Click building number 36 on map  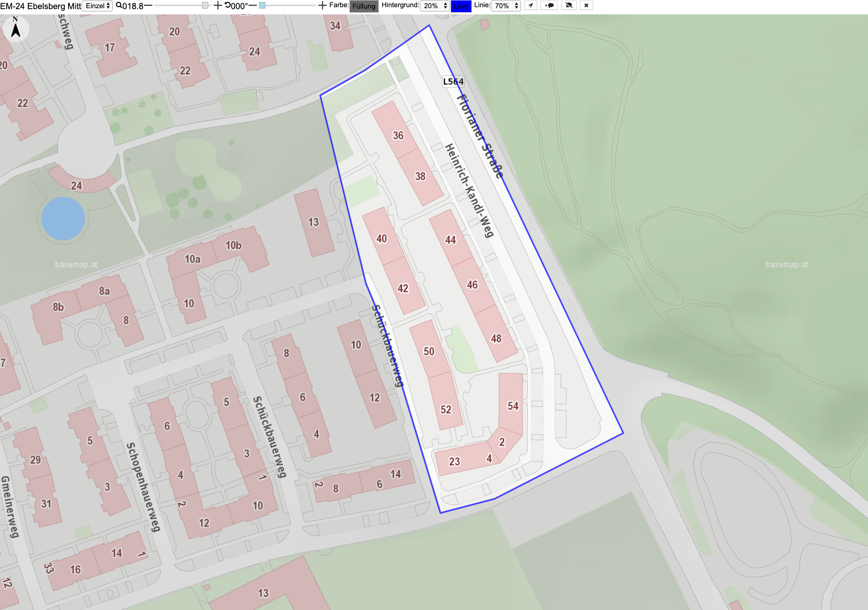pyautogui.click(x=398, y=135)
